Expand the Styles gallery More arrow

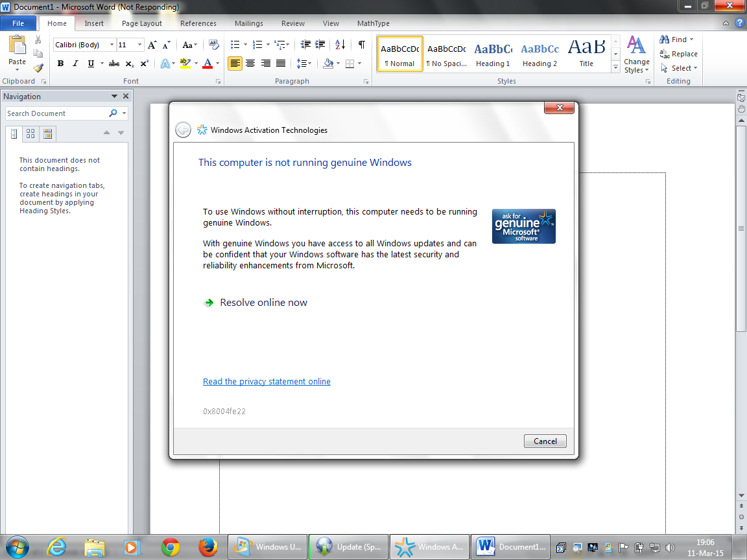[615, 68]
